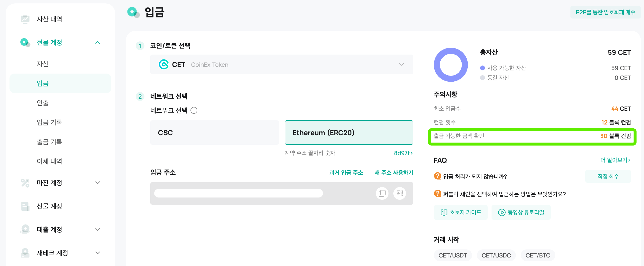Go to 입금 기록 in sidebar
Image resolution: width=644 pixels, height=266 pixels.
[x=49, y=122]
